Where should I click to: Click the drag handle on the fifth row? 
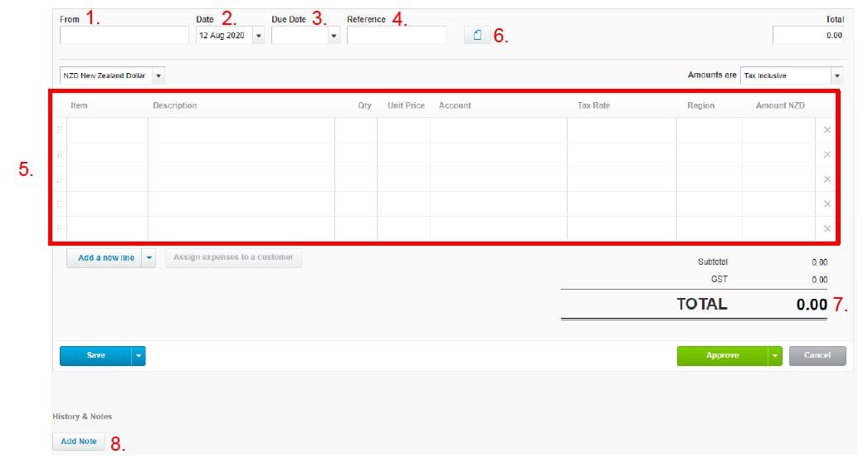point(59,229)
